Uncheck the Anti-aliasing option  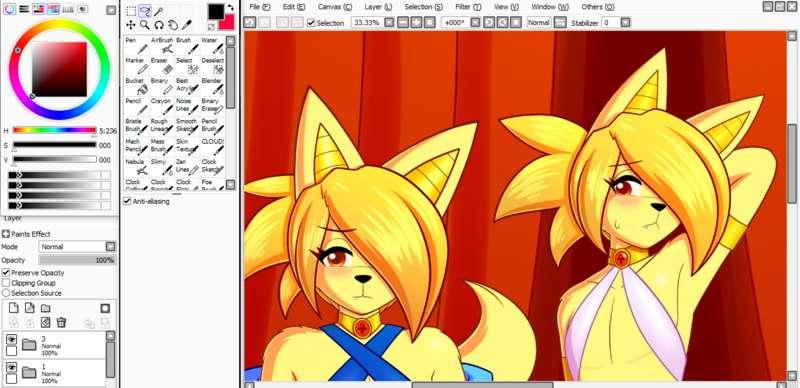(x=127, y=201)
